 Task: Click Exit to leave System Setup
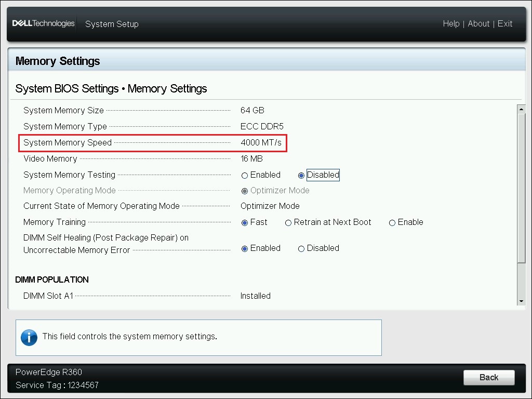click(x=504, y=23)
